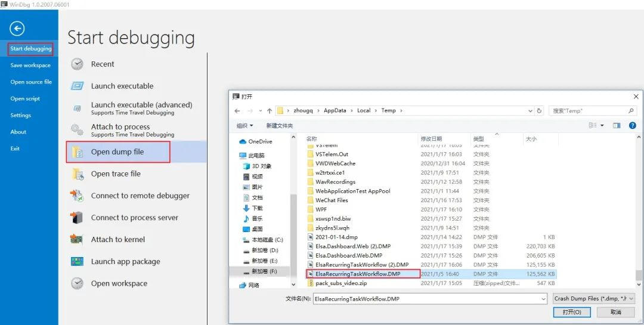Click the Launch app package icon
The height and width of the screenshot is (325, 644).
pos(77,261)
